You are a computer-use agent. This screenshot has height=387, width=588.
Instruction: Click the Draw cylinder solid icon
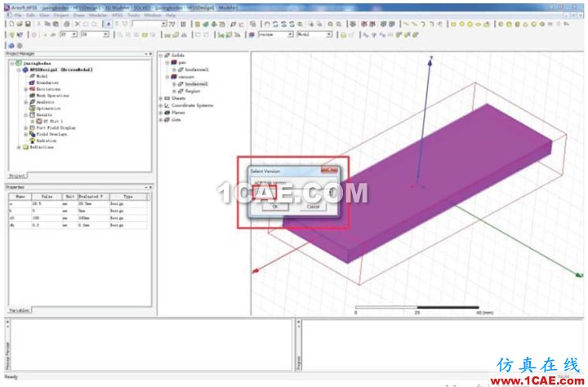[x=509, y=24]
